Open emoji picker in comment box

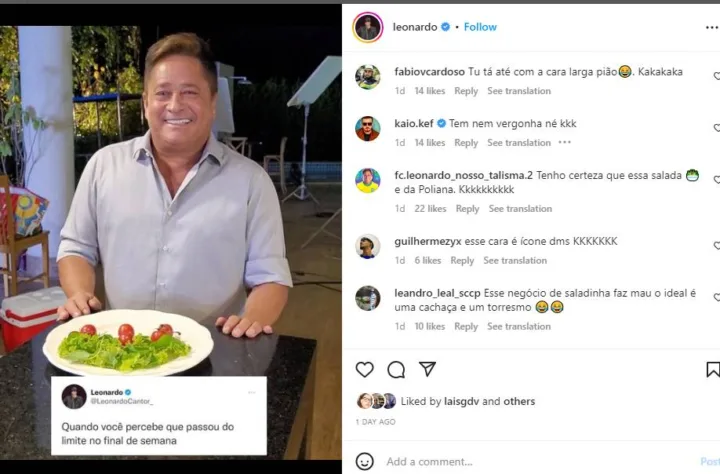point(365,461)
